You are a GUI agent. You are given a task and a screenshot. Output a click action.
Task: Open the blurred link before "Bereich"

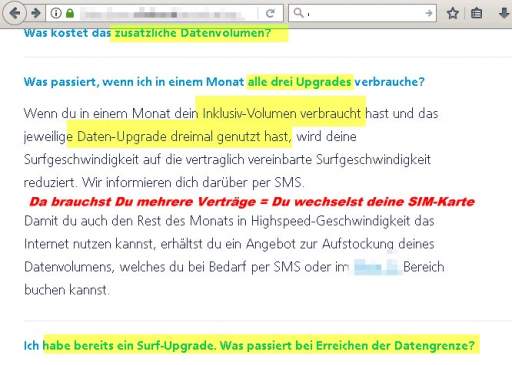pos(376,267)
